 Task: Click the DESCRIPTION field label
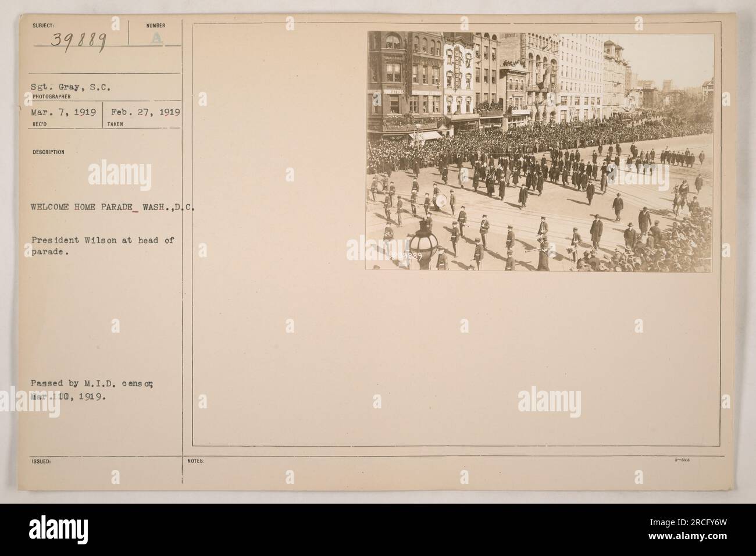coord(49,152)
